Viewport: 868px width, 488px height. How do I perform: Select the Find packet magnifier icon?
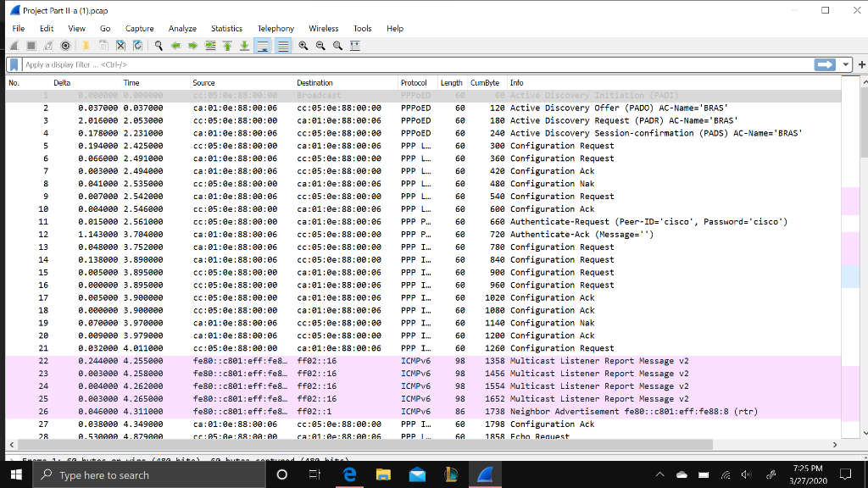(x=158, y=46)
